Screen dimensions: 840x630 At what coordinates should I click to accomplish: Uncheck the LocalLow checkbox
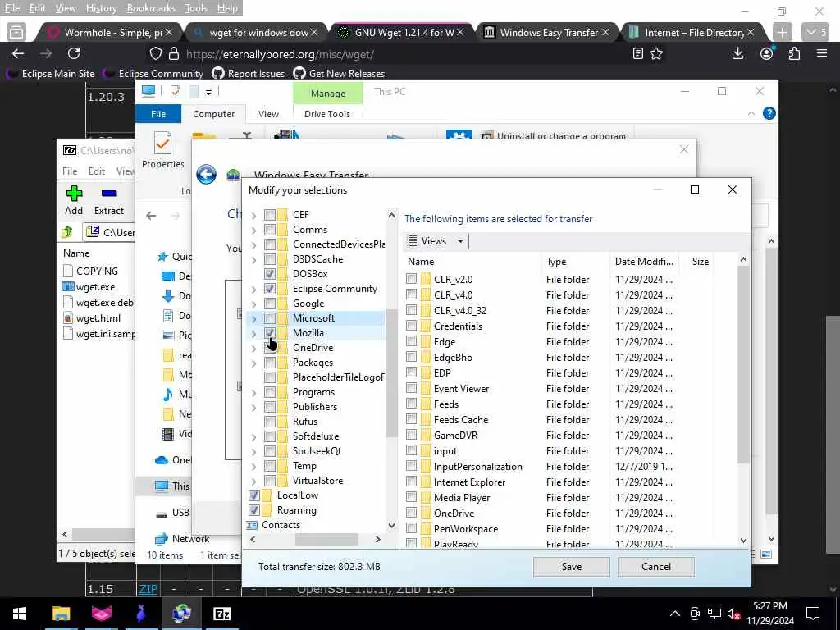[254, 495]
